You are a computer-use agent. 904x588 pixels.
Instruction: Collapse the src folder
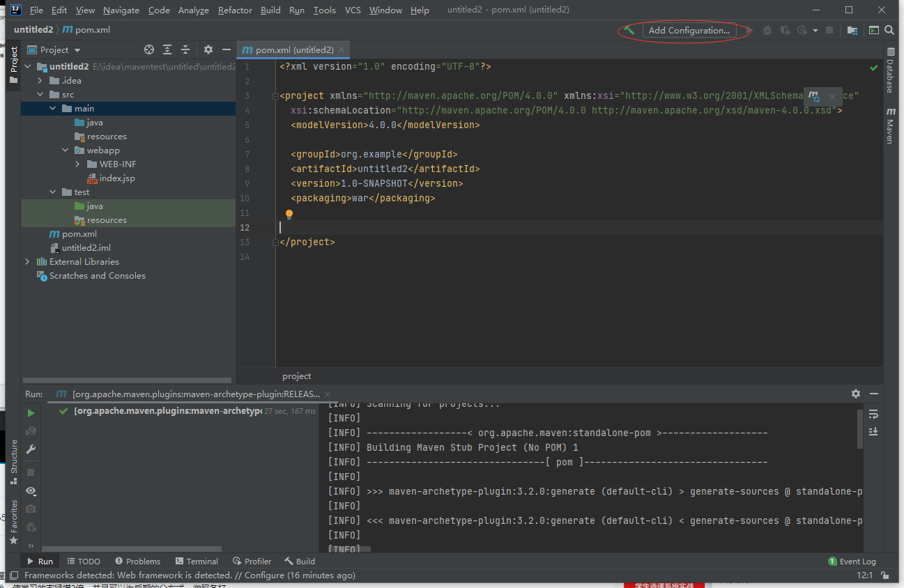pyautogui.click(x=40, y=95)
